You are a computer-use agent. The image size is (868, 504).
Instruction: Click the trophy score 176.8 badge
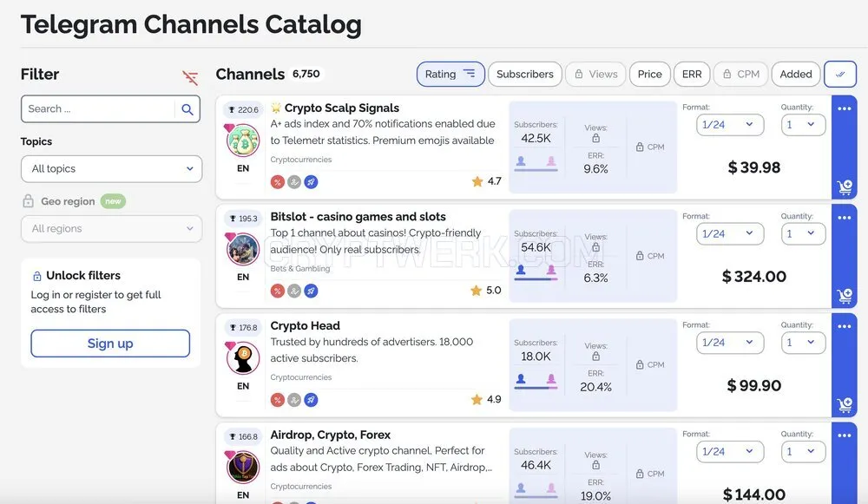tap(244, 328)
